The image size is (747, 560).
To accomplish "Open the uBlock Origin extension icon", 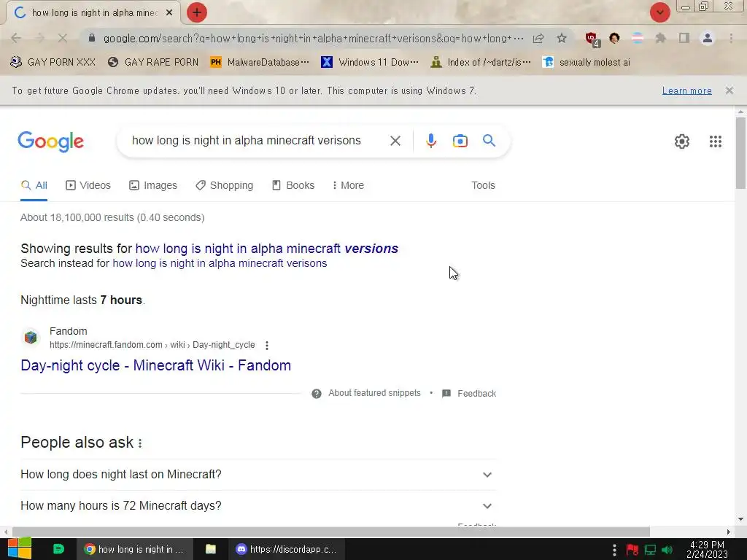I will pyautogui.click(x=592, y=39).
